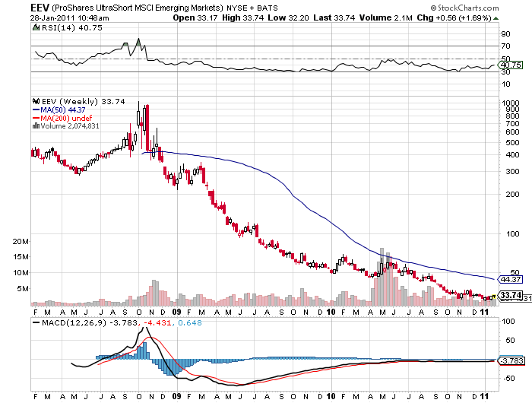Click the Volume 2,074,831 legend text

coord(70,126)
